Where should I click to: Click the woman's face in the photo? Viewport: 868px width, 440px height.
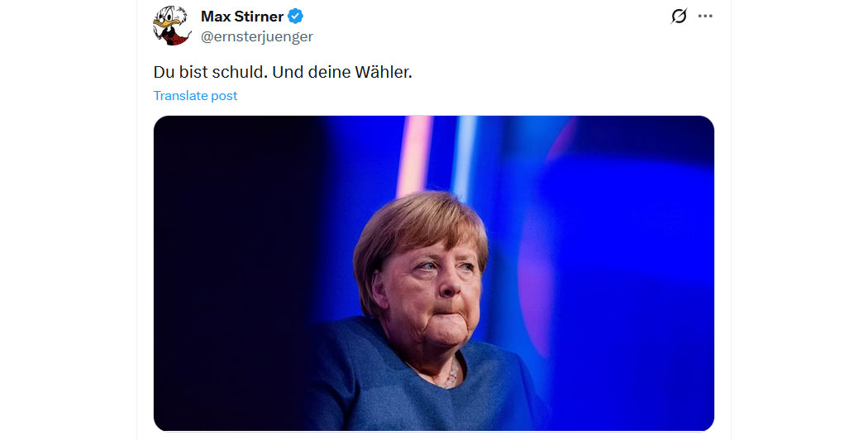[435, 294]
